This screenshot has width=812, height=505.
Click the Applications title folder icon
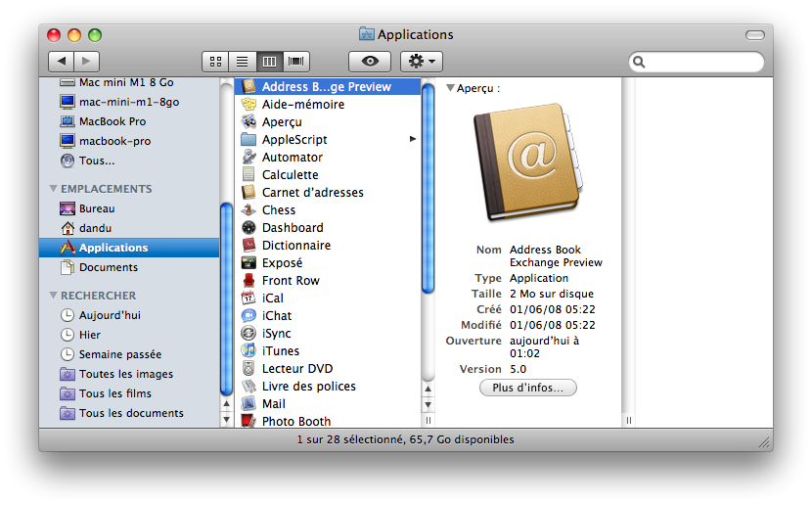pyautogui.click(x=367, y=34)
